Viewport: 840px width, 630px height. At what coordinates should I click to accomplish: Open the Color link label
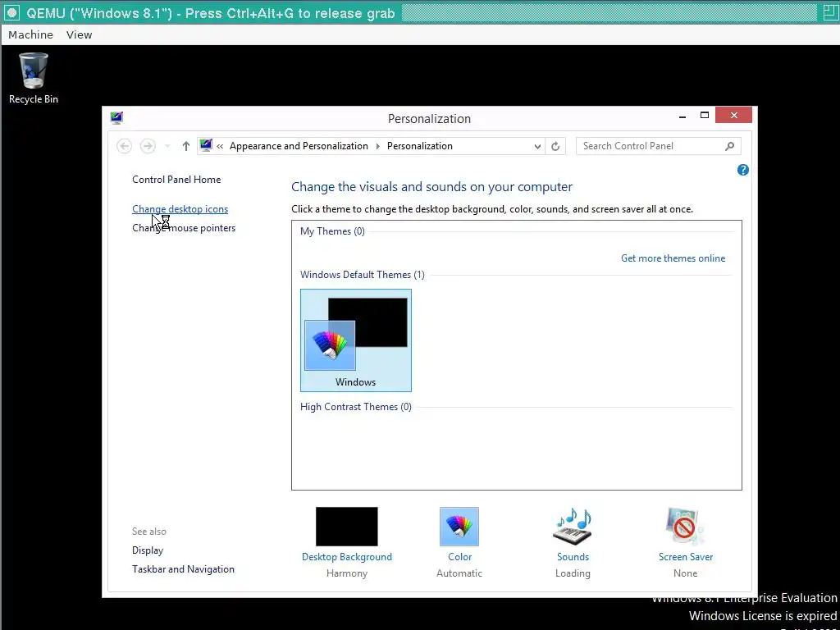(x=459, y=557)
